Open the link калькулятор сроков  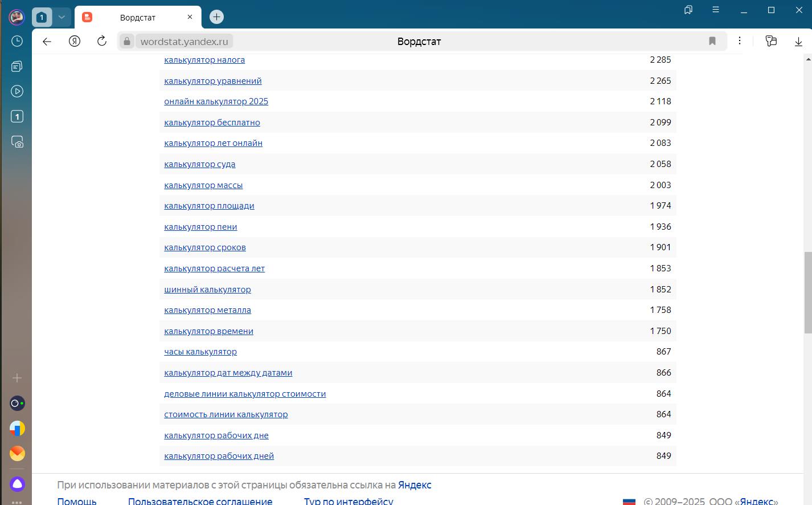tap(205, 247)
